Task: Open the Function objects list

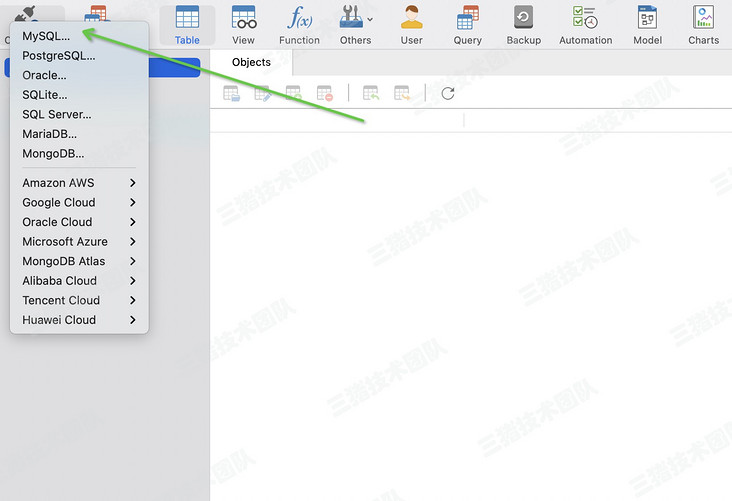Action: [299, 25]
